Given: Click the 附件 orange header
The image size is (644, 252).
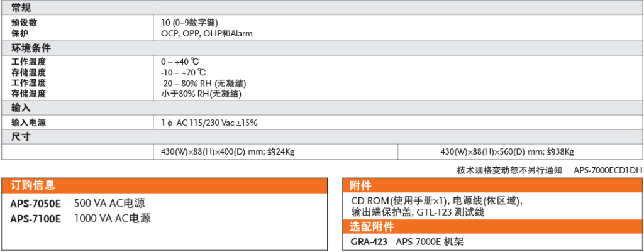Looking at the screenshot, I should pos(492,185).
